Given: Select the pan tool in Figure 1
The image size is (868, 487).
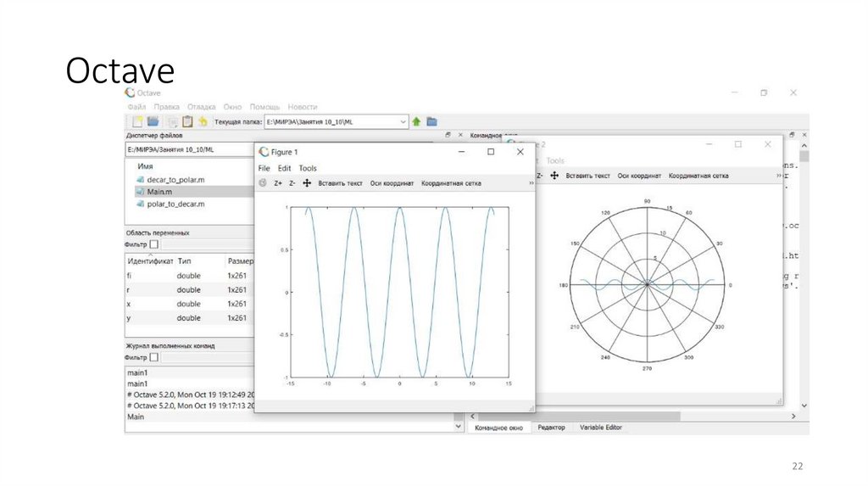Looking at the screenshot, I should [307, 182].
